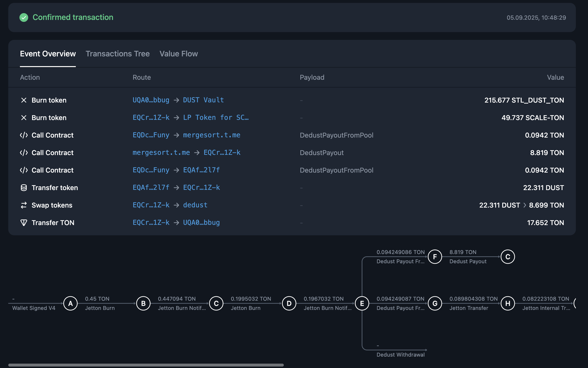The image size is (588, 368).
Task: Click the first Burn token X icon
Action: point(24,100)
